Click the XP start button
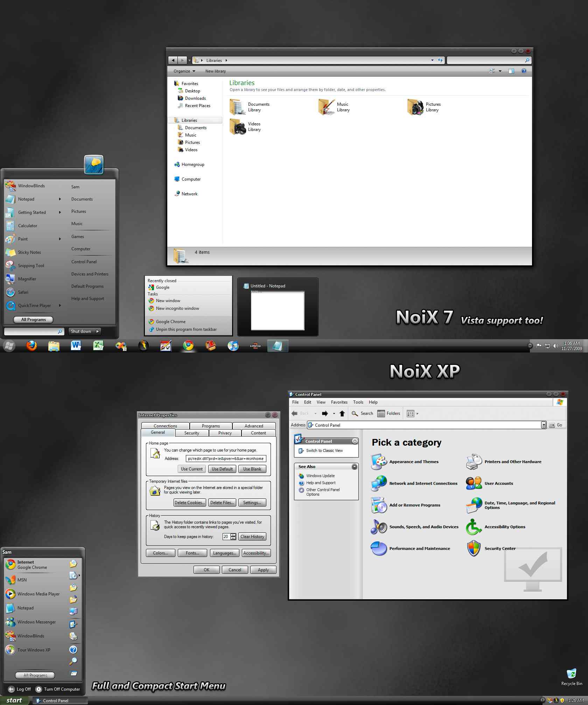 pos(14,700)
